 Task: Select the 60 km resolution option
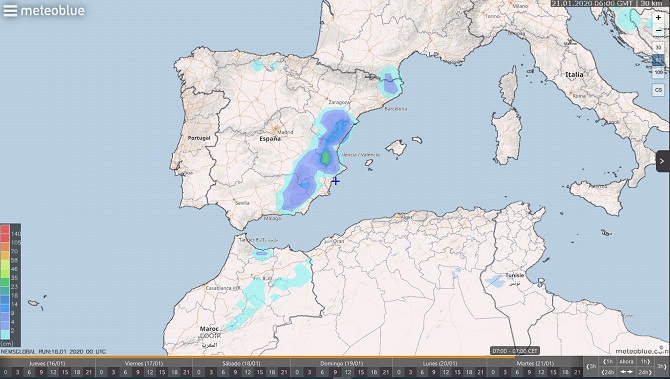coord(658,60)
